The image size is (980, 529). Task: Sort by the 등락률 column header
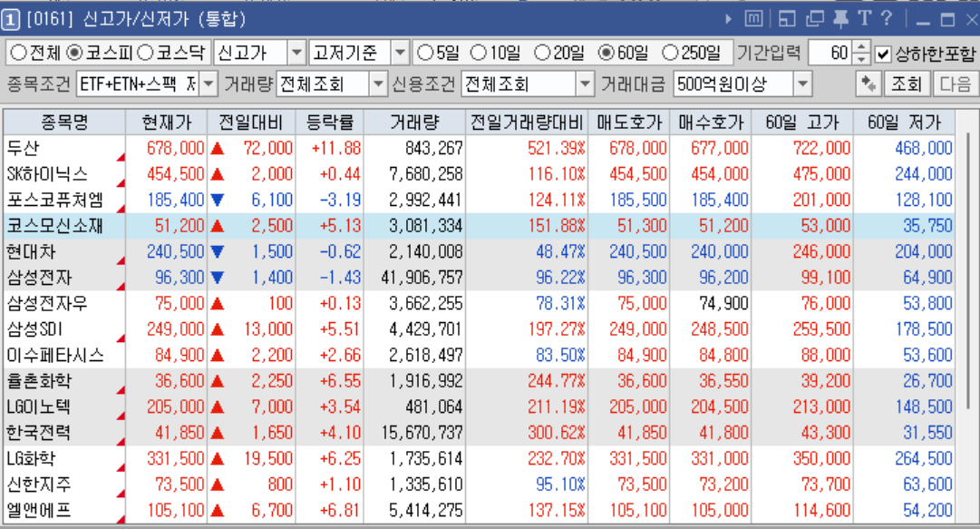(329, 122)
